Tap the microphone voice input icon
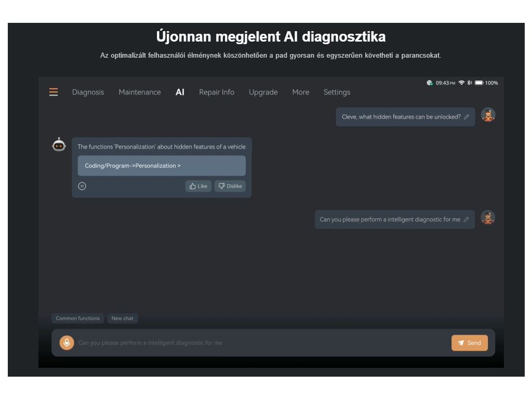The width and height of the screenshot is (532, 399). pos(67,343)
